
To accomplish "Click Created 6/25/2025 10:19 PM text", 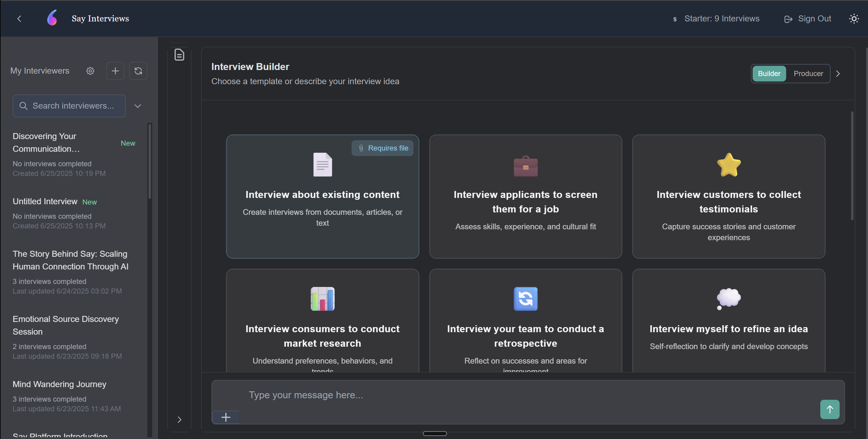I will tap(59, 173).
